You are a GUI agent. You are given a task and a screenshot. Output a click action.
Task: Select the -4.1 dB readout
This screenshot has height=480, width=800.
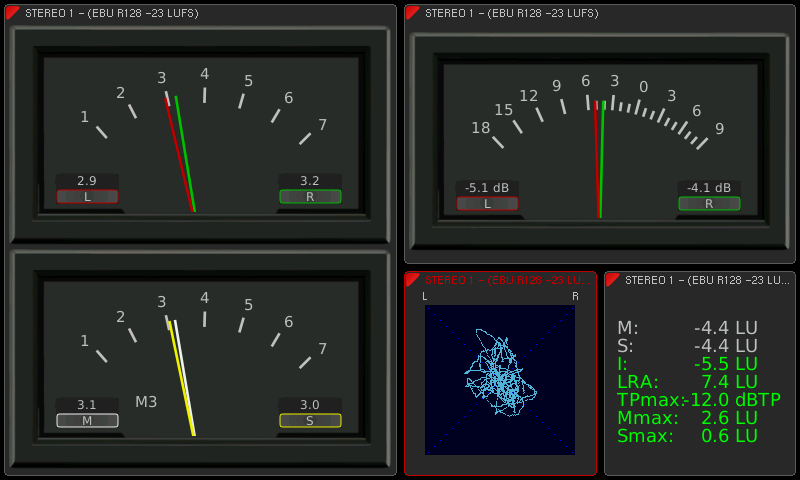709,188
